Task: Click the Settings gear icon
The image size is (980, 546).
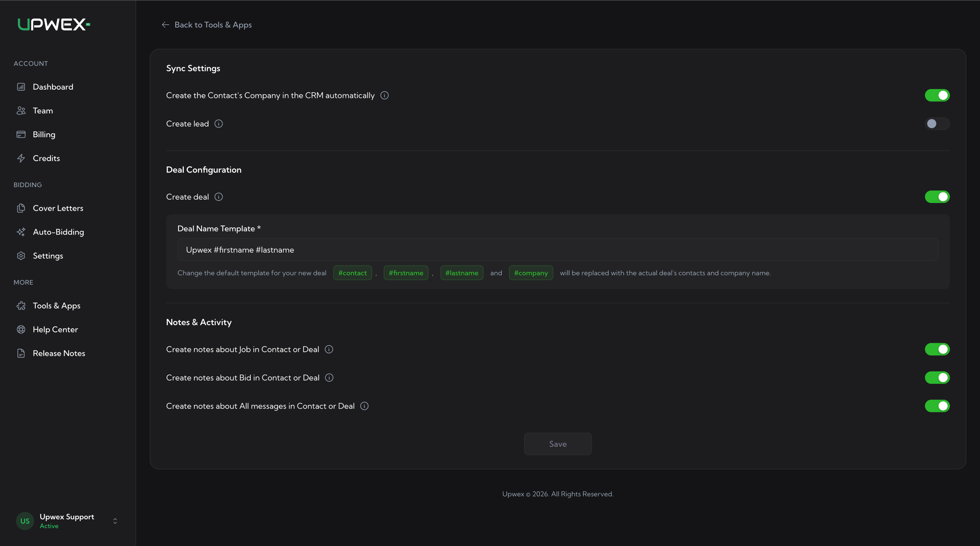Action: (21, 256)
